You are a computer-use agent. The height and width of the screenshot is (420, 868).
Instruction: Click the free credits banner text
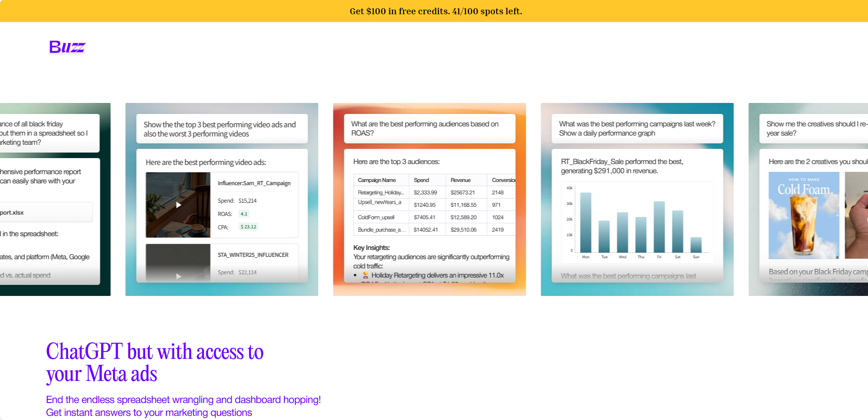click(436, 11)
